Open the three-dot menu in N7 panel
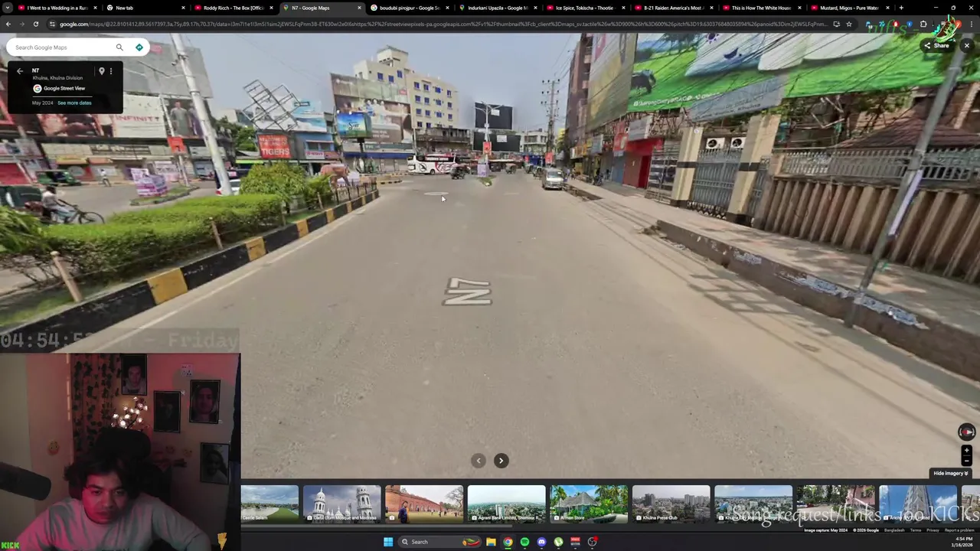This screenshot has width=980, height=551. [111, 71]
